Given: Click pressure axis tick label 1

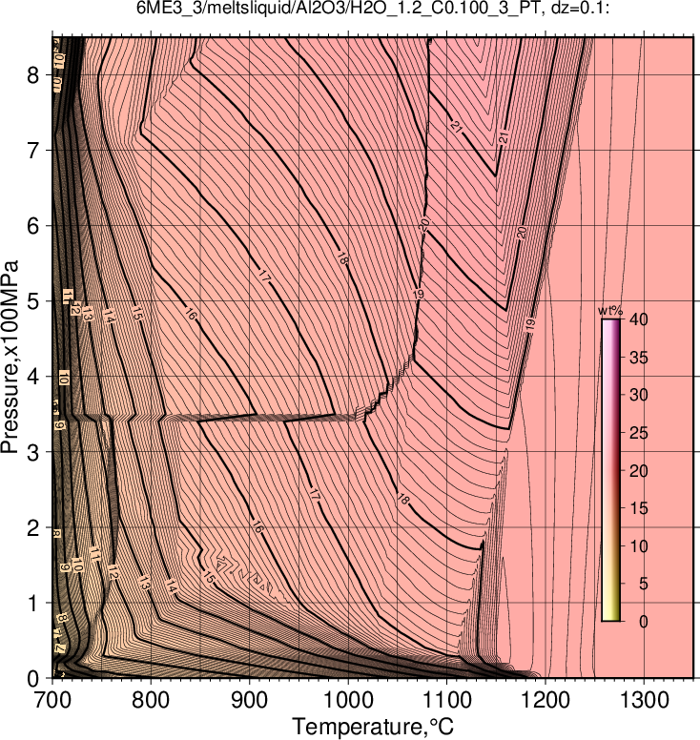Looking at the screenshot, I should click(33, 603).
